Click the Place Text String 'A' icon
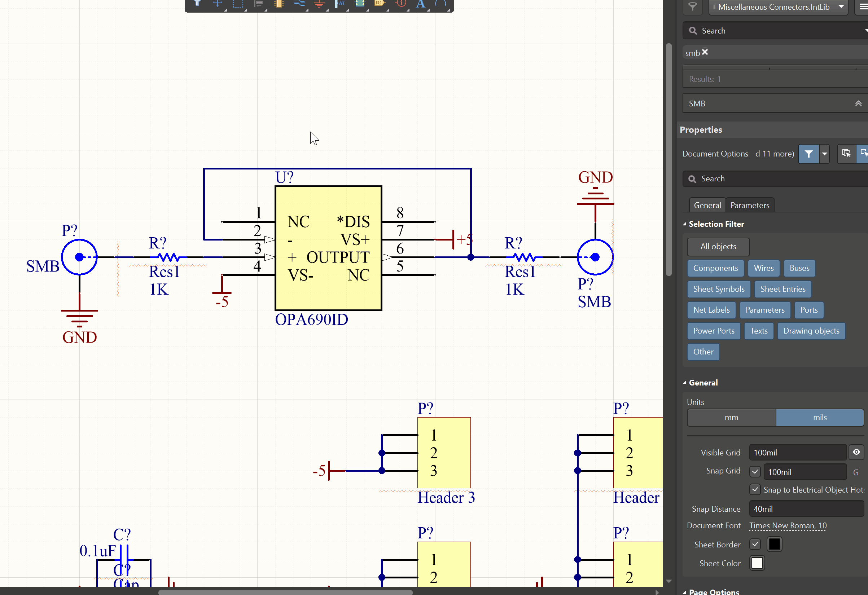 coord(421,4)
